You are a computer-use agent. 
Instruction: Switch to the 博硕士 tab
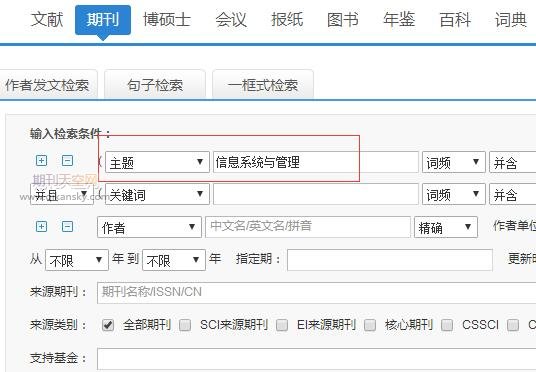point(167,19)
